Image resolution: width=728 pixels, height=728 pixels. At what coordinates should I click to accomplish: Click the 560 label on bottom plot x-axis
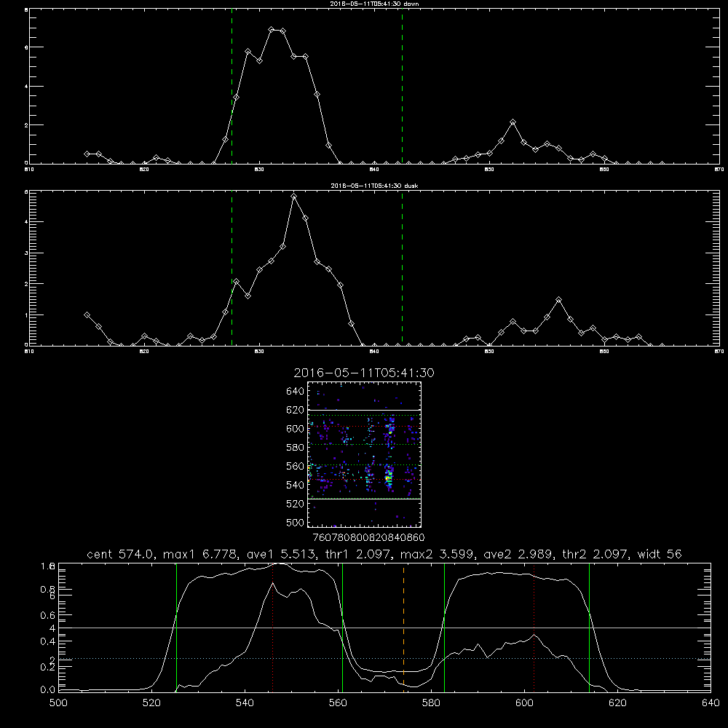(338, 703)
